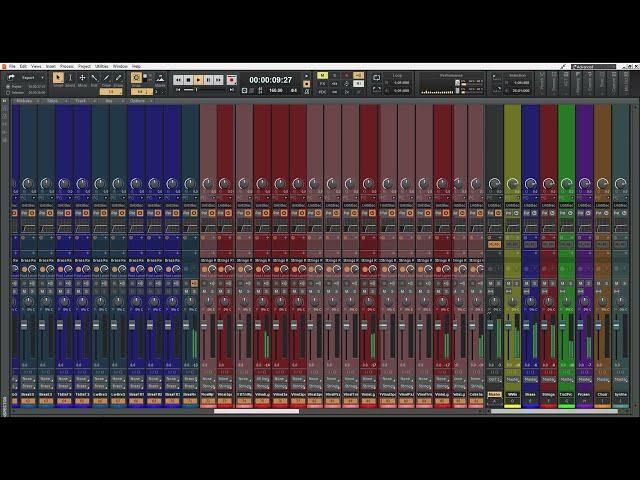Open the Strips dropdown in console menu

click(x=54, y=100)
